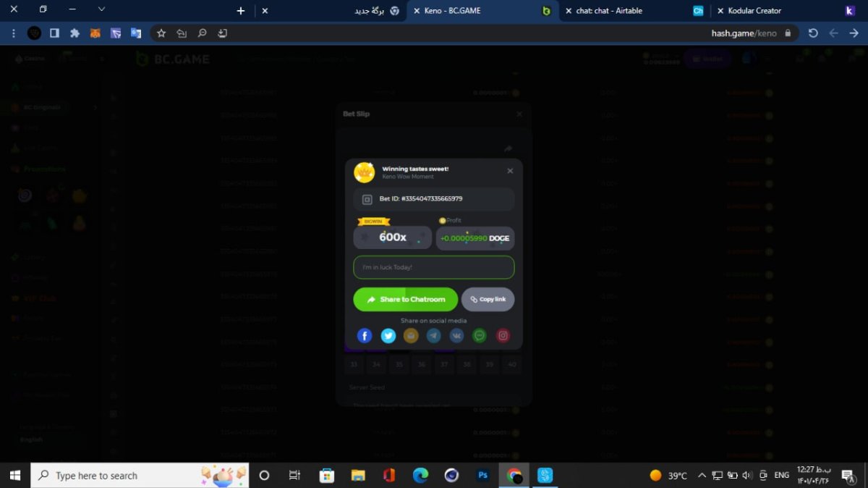Share the win on Instagram
868x488 pixels.
click(503, 335)
